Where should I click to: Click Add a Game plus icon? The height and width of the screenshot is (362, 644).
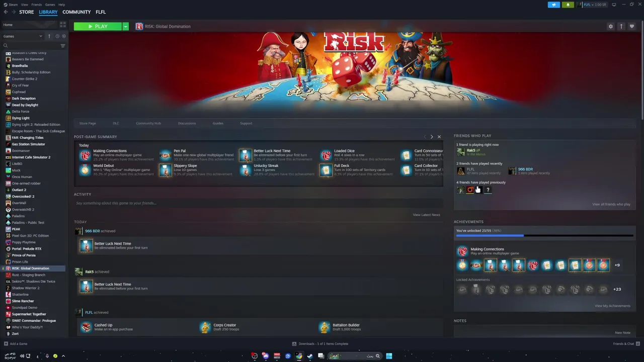[x=6, y=344]
